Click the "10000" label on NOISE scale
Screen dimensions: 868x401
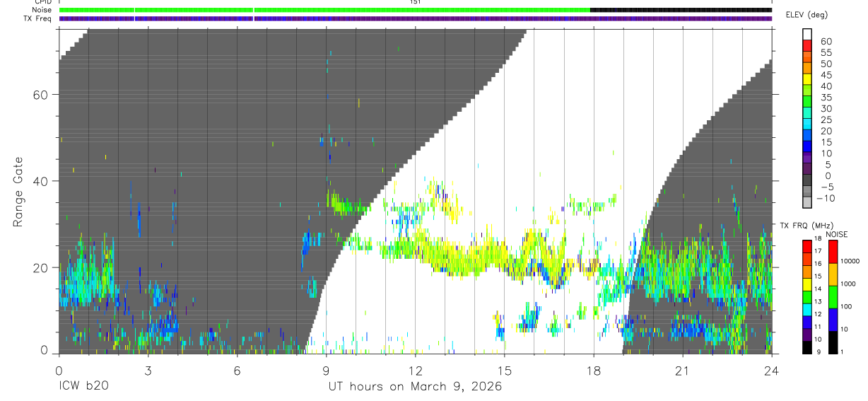pyautogui.click(x=850, y=262)
